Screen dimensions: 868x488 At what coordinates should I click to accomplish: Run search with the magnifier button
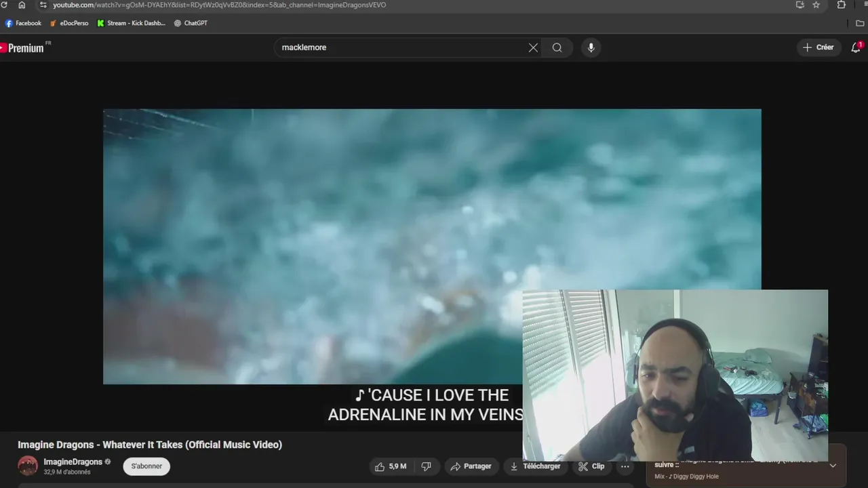tap(557, 47)
